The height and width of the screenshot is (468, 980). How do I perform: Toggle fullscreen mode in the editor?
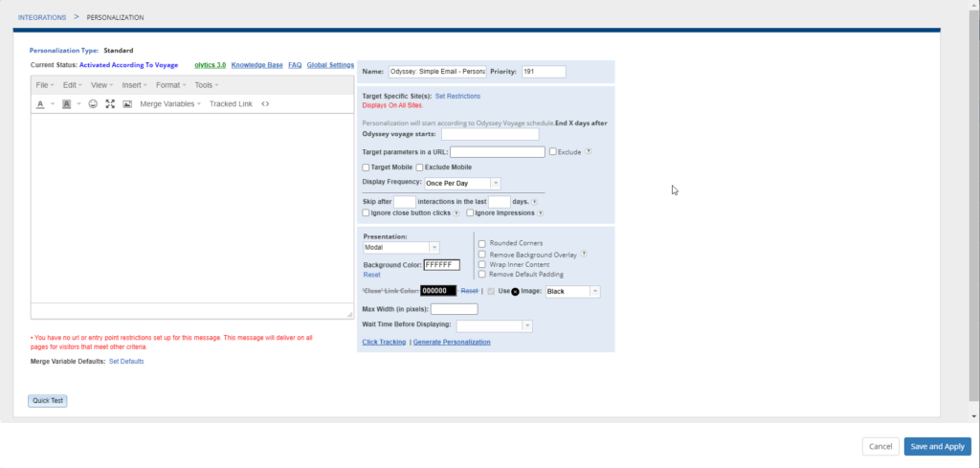pos(110,103)
